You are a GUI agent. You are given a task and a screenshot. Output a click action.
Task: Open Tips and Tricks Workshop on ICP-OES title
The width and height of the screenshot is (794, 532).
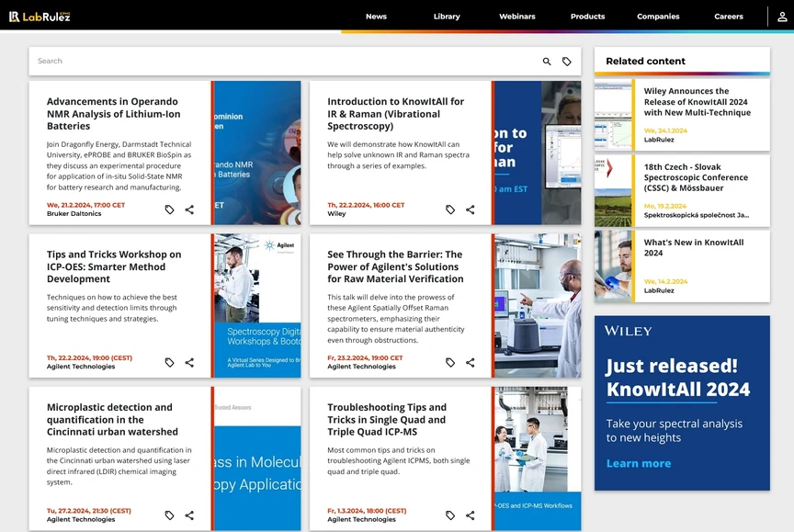point(114,266)
